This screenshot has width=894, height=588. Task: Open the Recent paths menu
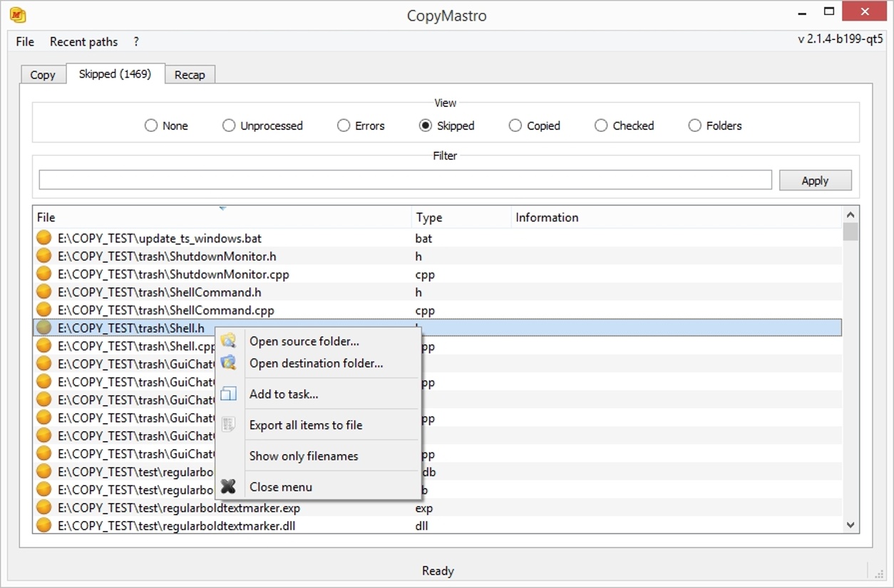(83, 42)
